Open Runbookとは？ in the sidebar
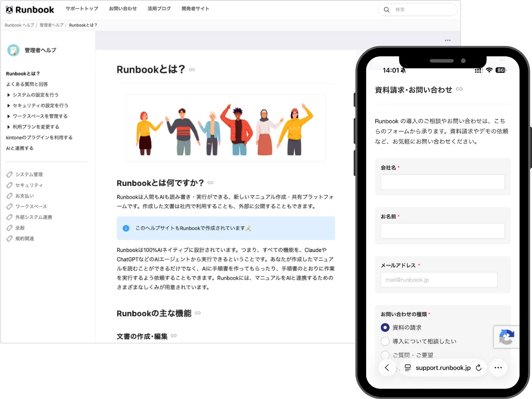532x399 pixels. tap(23, 74)
